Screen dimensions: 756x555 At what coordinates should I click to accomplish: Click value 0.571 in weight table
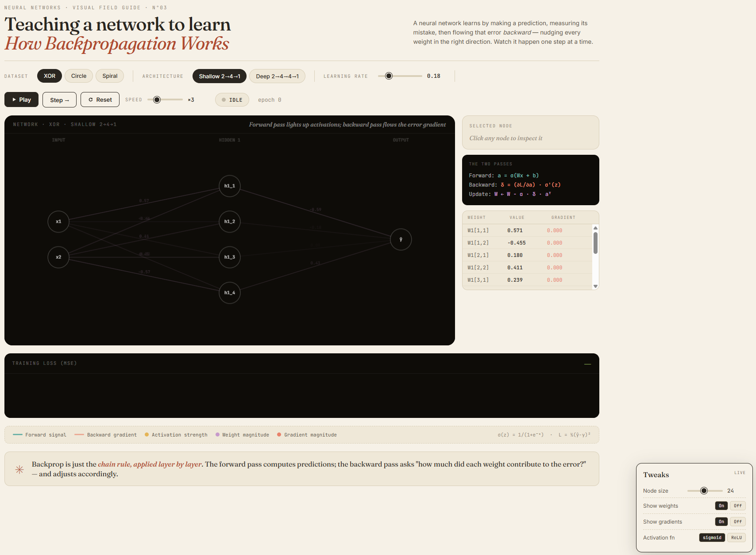pos(515,230)
